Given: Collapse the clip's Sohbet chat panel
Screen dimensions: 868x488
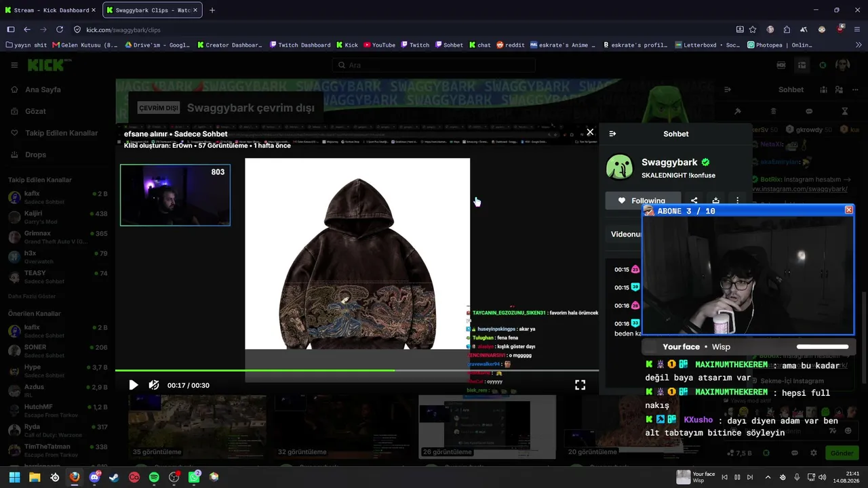Looking at the screenshot, I should 612,134.
